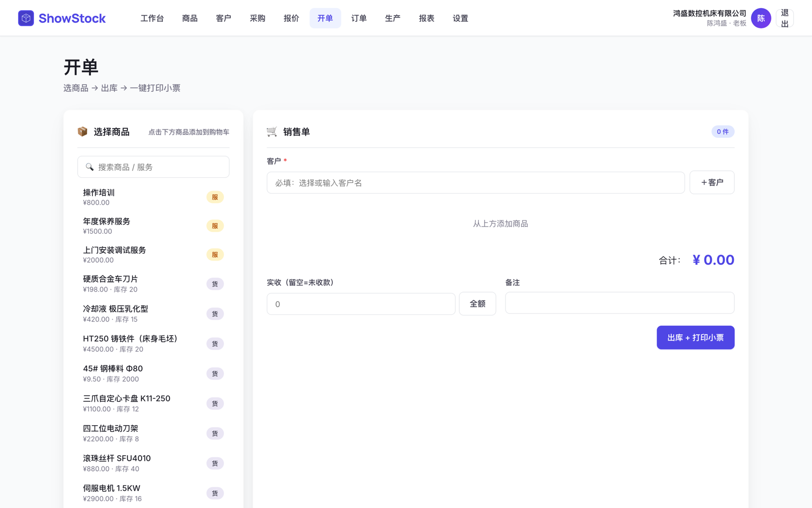Focus the 搜索商品 / 服务 search field
The width and height of the screenshot is (812, 508).
click(153, 167)
